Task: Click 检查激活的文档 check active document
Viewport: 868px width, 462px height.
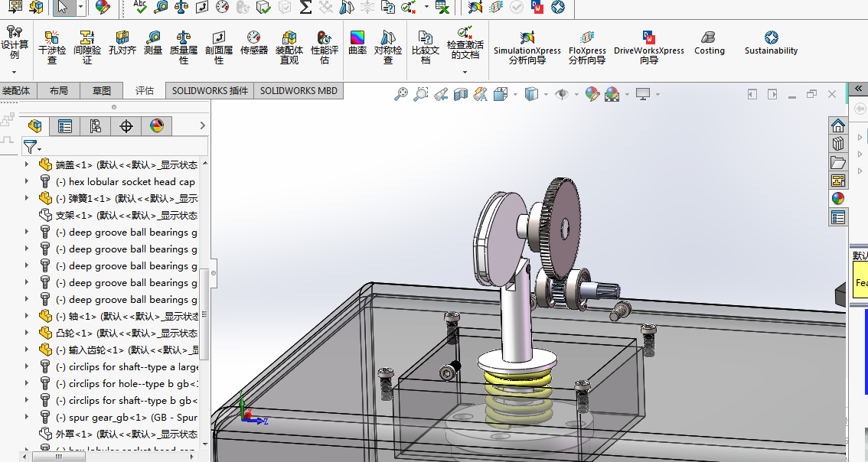Action: [465, 43]
